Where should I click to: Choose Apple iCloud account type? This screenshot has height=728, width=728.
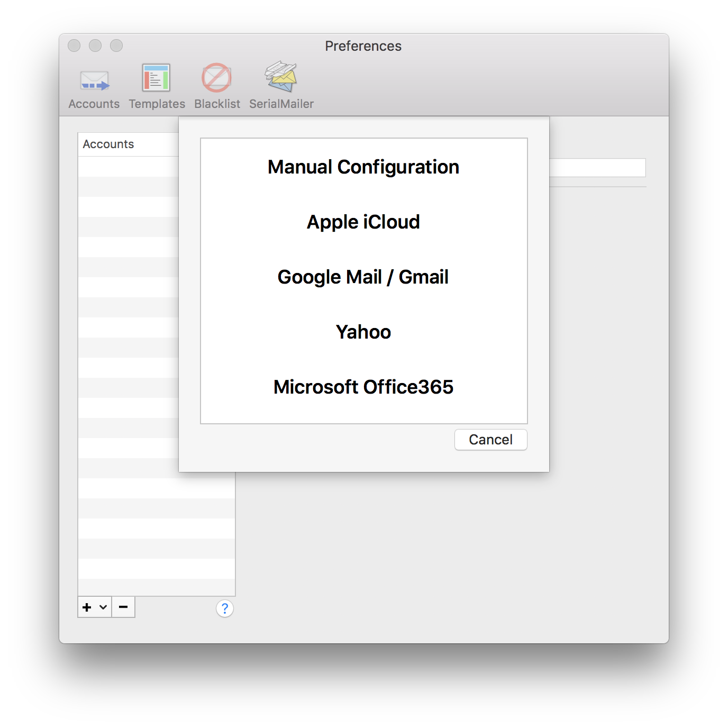coord(363,222)
